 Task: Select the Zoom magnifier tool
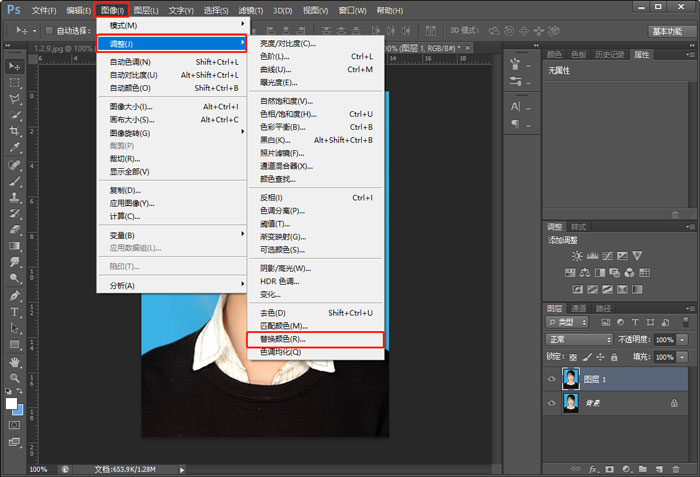point(15,377)
